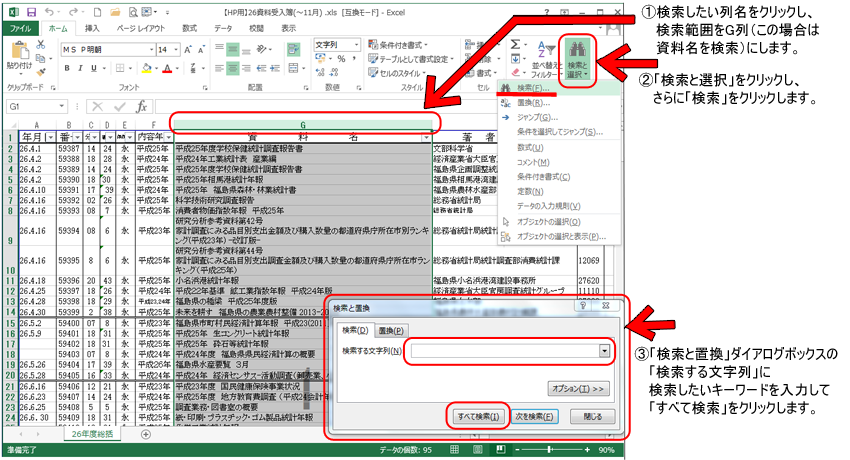
Task: Toggle Bold formatting in Font group
Action: tap(66, 66)
